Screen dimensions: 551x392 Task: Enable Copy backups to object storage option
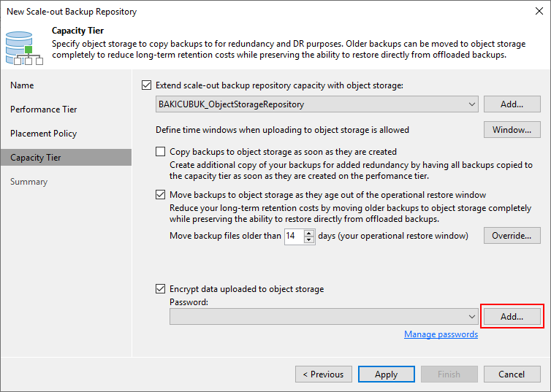click(x=160, y=152)
